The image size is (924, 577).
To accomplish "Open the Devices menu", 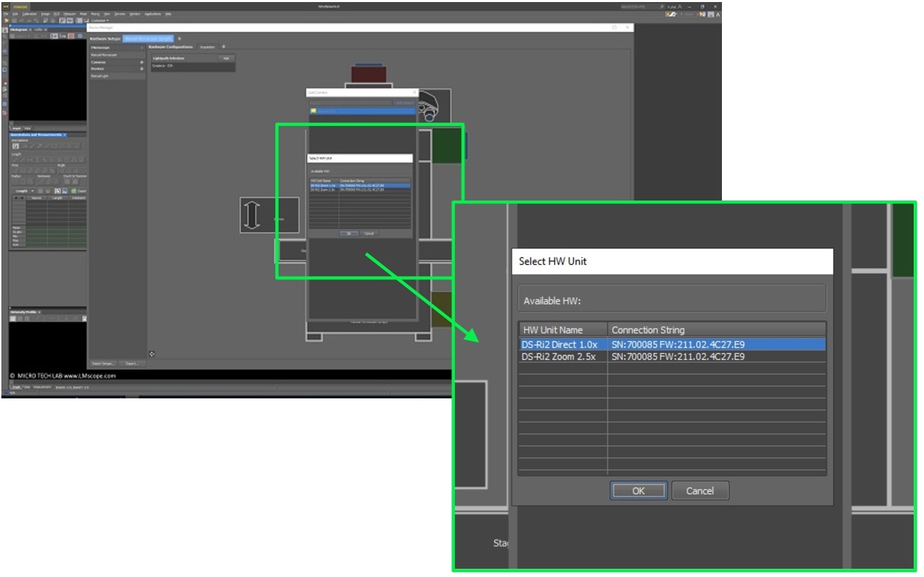I will click(119, 13).
